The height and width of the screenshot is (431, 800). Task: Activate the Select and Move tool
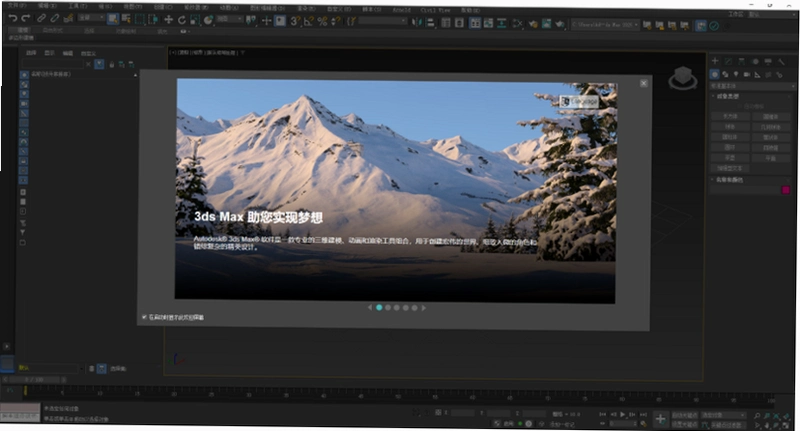[x=168, y=20]
